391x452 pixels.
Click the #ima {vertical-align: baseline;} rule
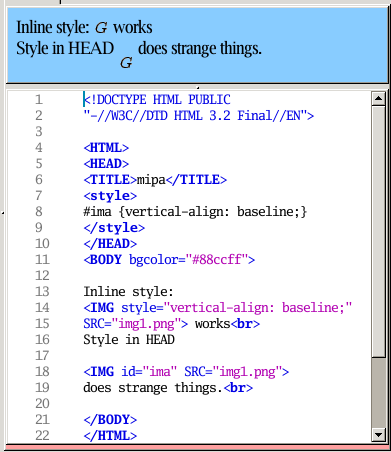[x=195, y=212]
